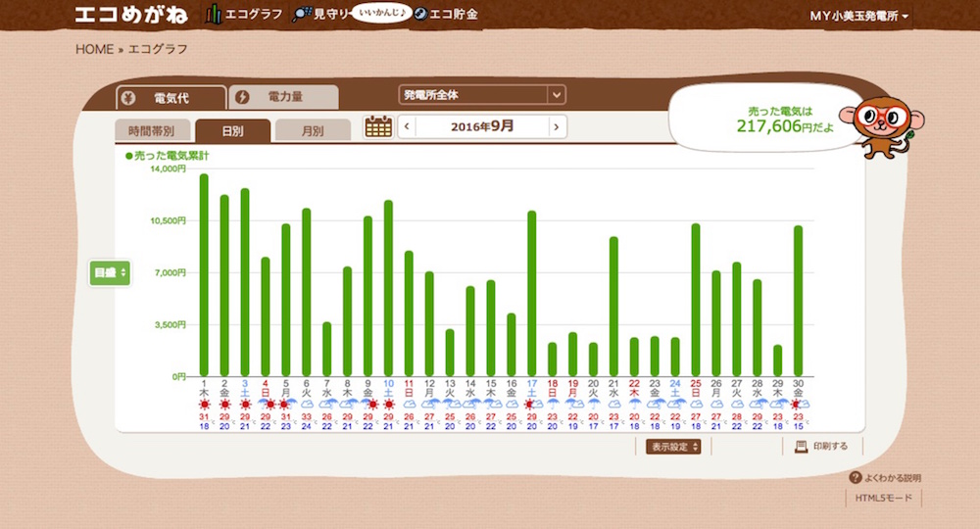Image resolution: width=980 pixels, height=529 pixels.
Task: Go to HOME breadcrumb link
Action: 94,49
